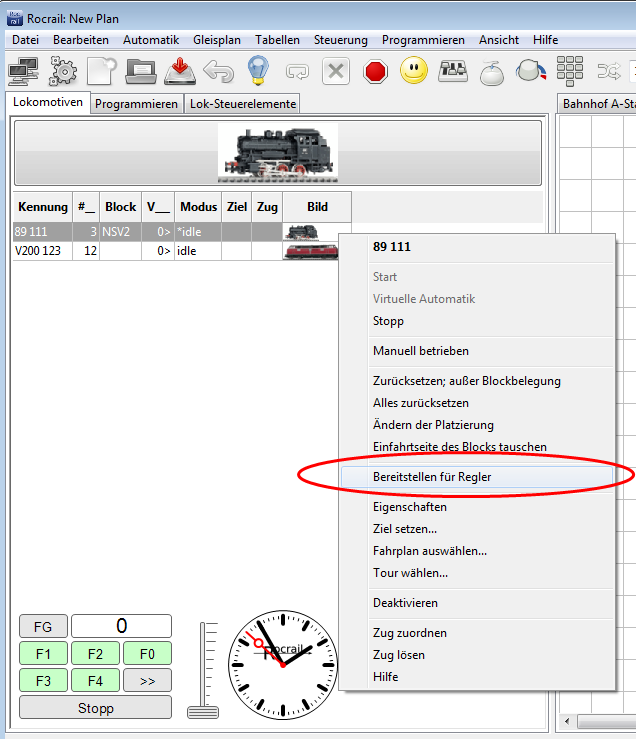Click the red stop-sign emergency stop icon

[x=376, y=71]
